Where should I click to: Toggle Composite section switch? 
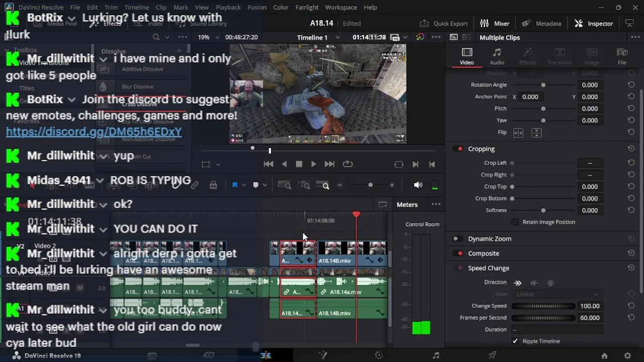pos(458,253)
